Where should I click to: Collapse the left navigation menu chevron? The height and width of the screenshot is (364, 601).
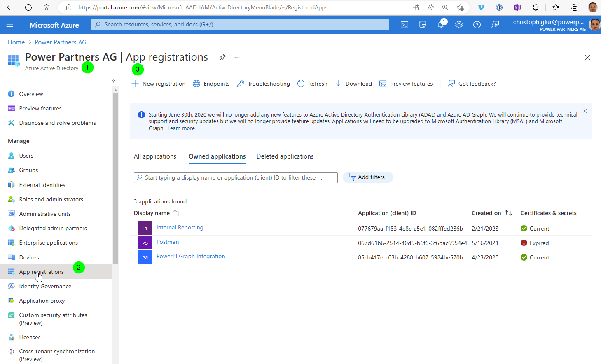[x=114, y=81]
